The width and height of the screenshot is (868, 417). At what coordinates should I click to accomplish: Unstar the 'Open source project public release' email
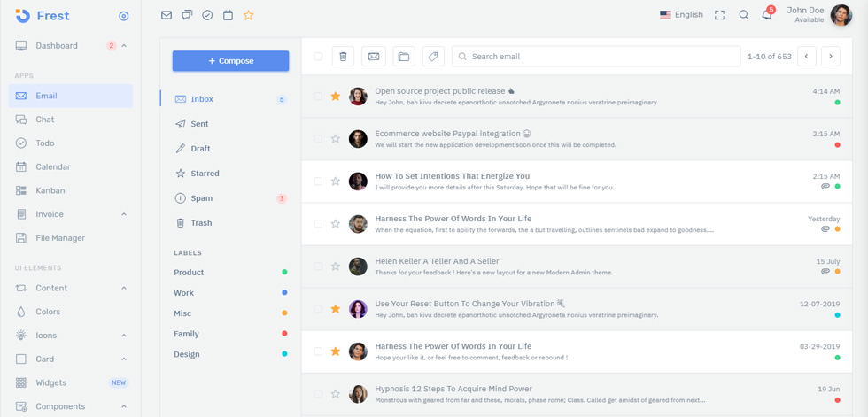[x=335, y=97]
